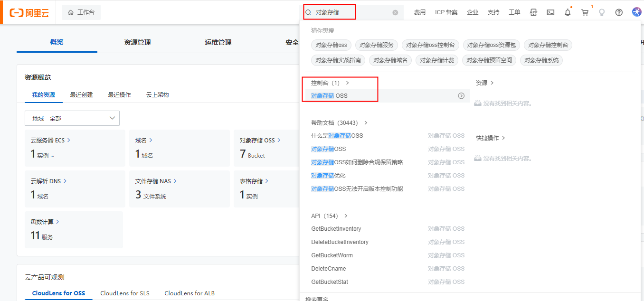Expand the 快捷操作 section
644x301 pixels.
pos(491,138)
